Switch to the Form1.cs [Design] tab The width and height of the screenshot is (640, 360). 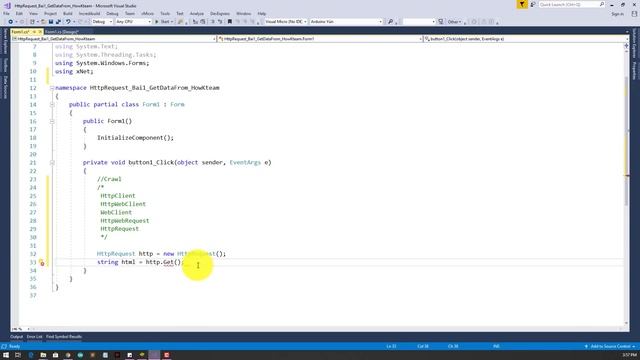click(x=62, y=32)
